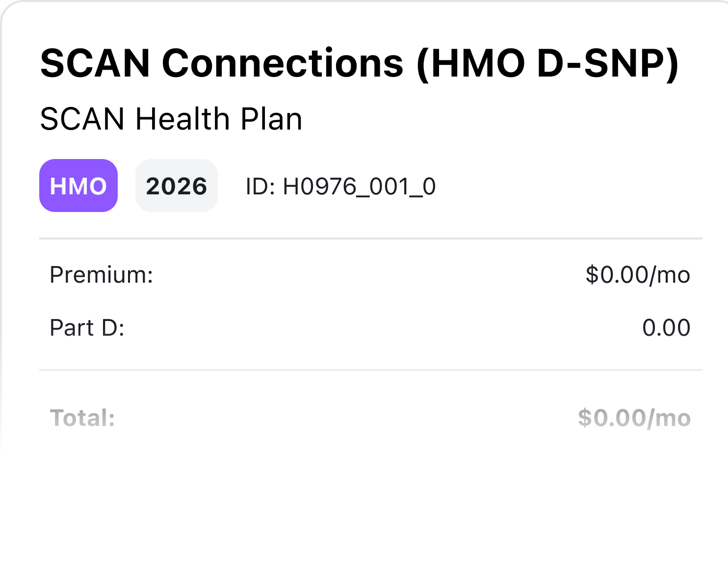Click between the HMO and 2026 badges
The width and height of the screenshot is (728, 585).
(127, 186)
